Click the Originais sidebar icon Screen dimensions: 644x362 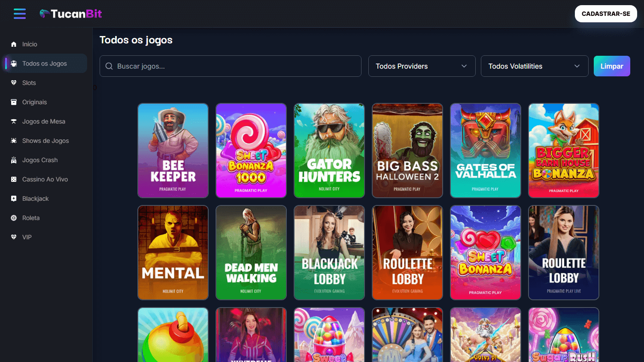(x=14, y=102)
